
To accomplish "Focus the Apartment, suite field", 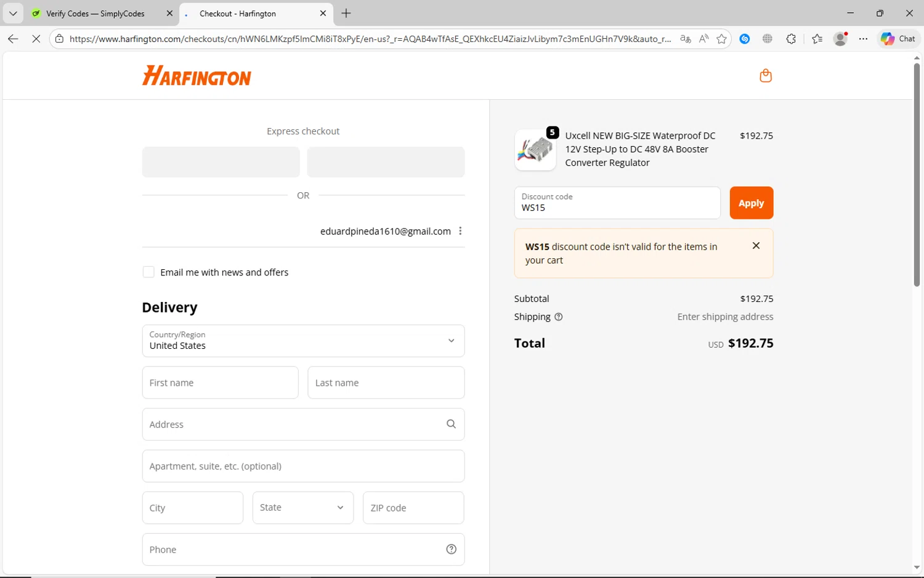I will [303, 466].
